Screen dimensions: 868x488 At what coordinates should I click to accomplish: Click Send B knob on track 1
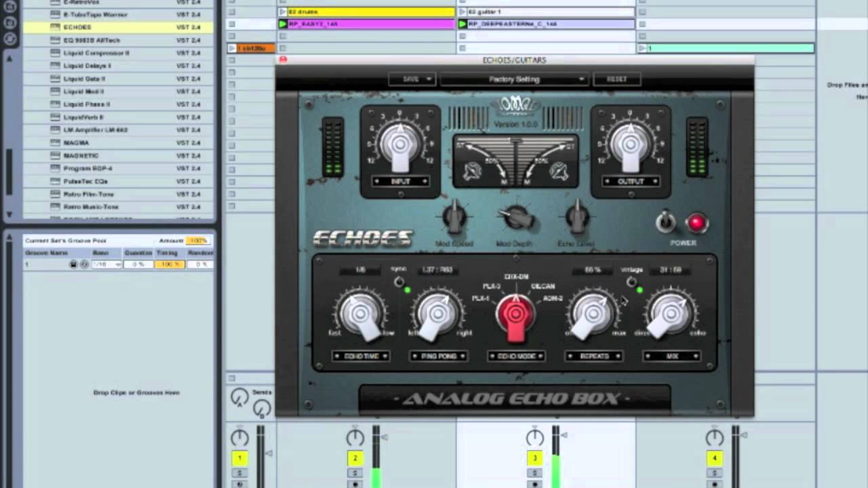click(262, 409)
